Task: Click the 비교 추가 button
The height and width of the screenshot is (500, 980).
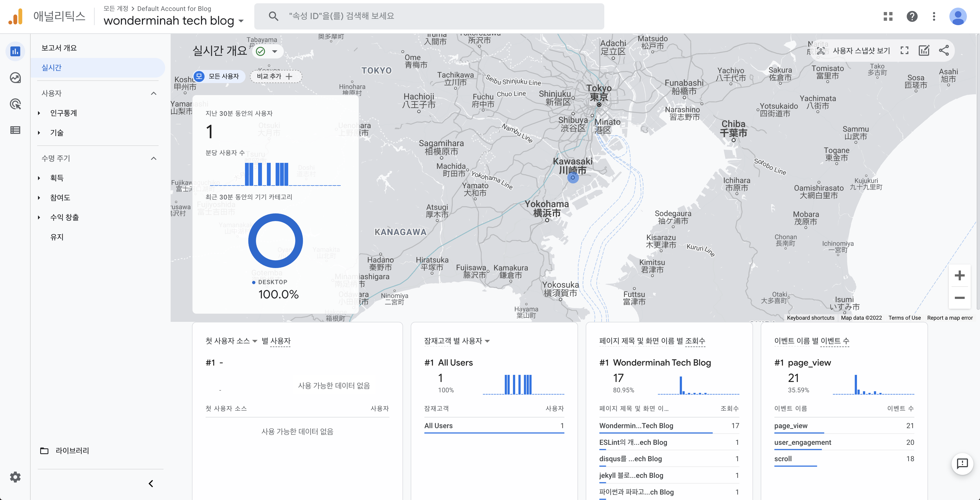Action: 275,76
